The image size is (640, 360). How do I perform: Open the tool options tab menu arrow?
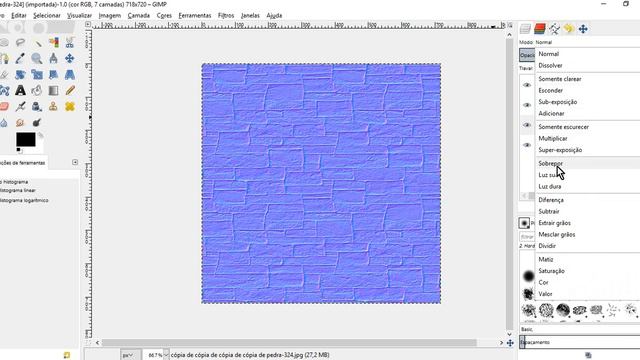click(75, 162)
